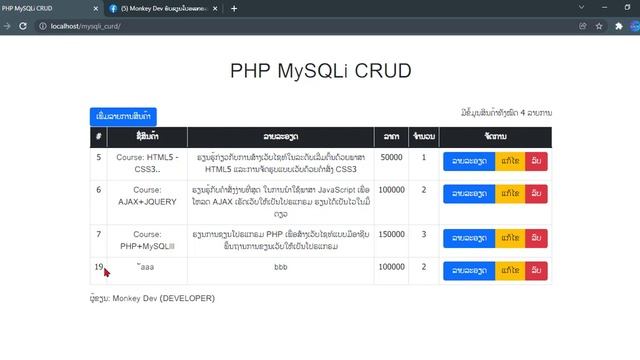
Task: Edit the AJAX+JQUERY course row
Action: tap(510, 193)
